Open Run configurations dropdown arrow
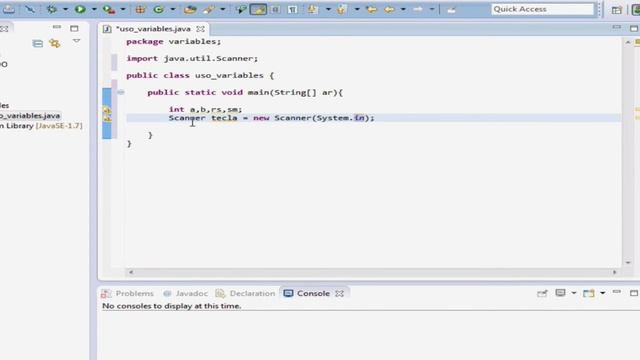Viewport: 640px width, 360px height. tap(94, 9)
